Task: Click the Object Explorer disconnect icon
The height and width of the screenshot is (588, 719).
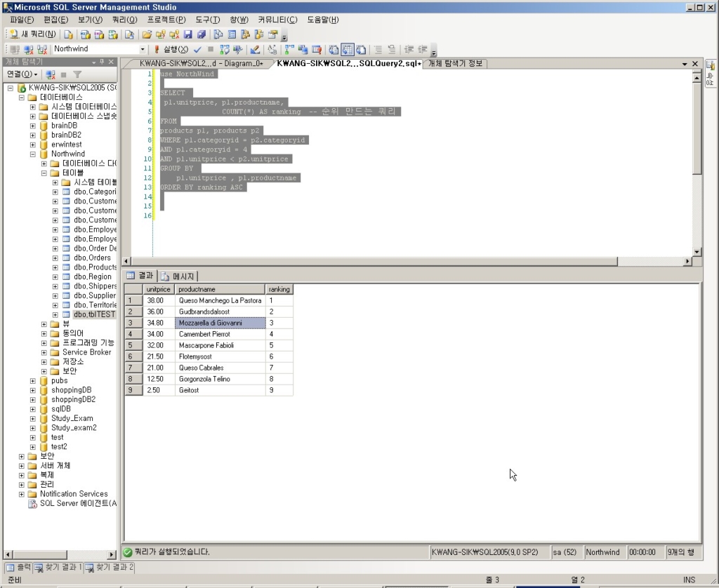Action: point(51,74)
